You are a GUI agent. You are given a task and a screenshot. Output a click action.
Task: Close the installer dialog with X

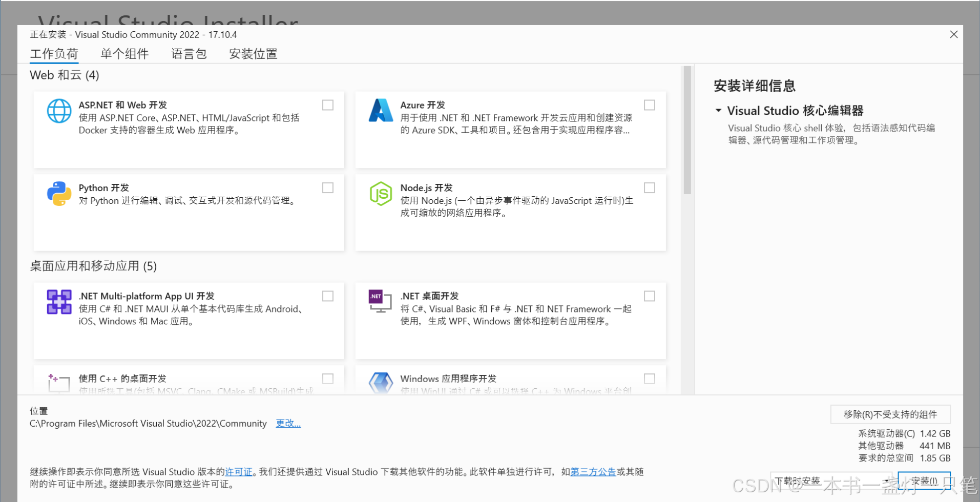(x=954, y=34)
